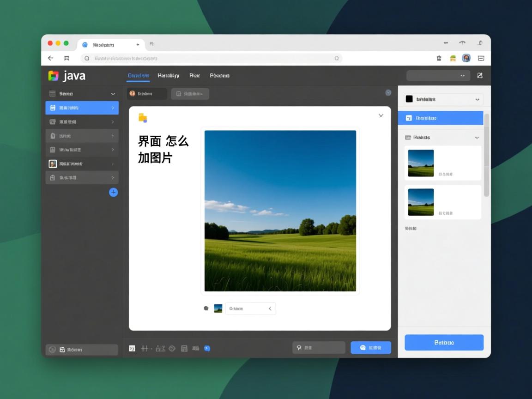Viewport: 532px width, 399px height.
Task: Switch to the second top navigation tab
Action: coord(168,75)
